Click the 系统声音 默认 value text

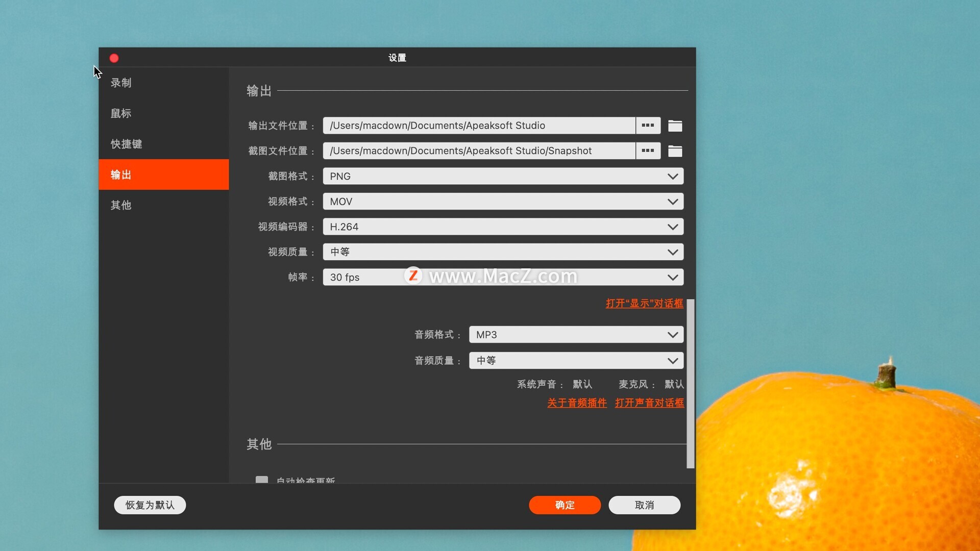click(x=582, y=384)
